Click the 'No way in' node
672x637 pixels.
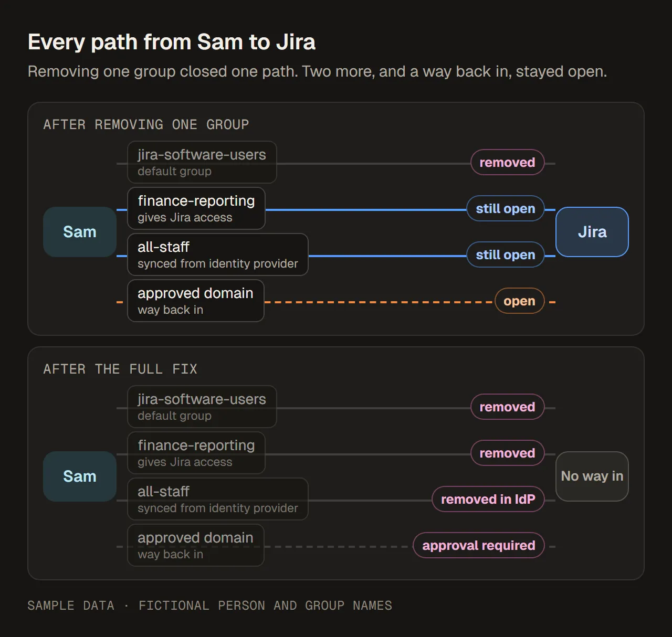click(x=592, y=476)
